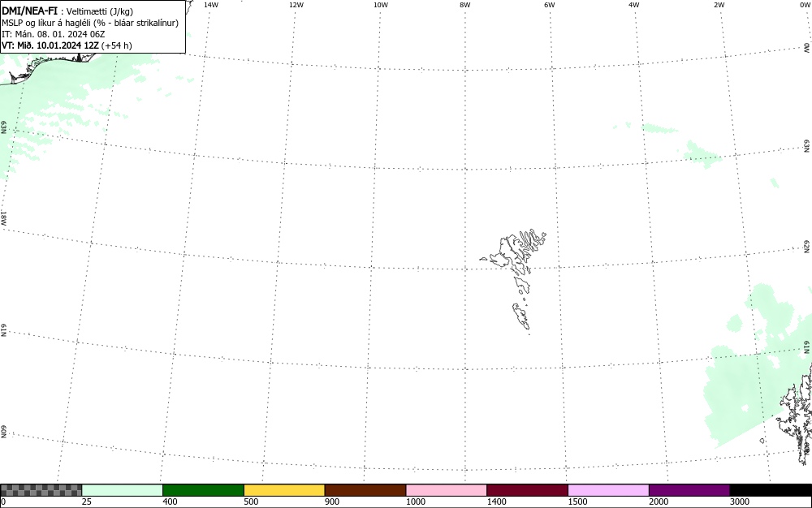812x508 pixels.
Task: Click the legend value "1000"
Action: (x=415, y=502)
